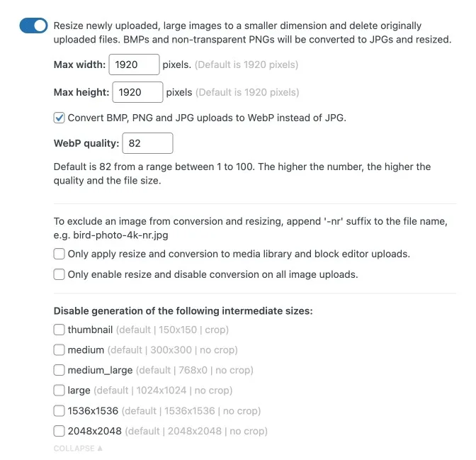The image size is (476, 460).
Task: Click the Max height input field
Action: click(x=137, y=92)
